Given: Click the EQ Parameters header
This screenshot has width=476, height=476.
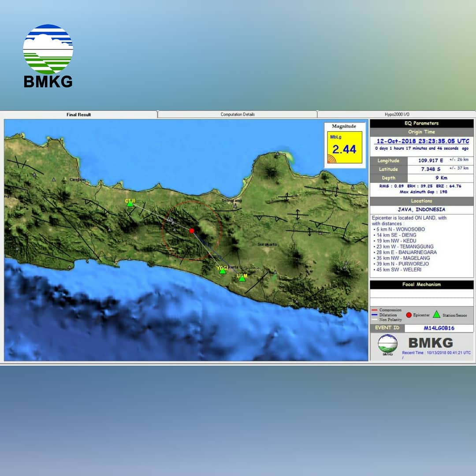Looking at the screenshot, I should (x=421, y=123).
